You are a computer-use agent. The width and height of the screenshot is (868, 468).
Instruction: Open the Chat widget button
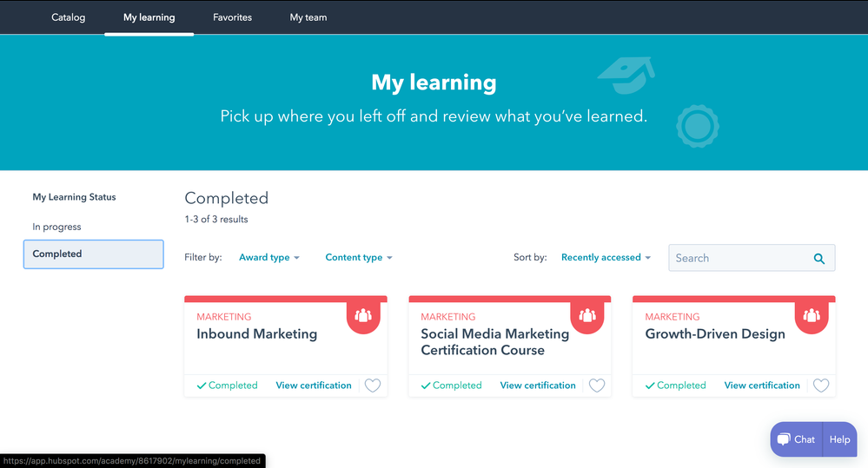click(796, 439)
